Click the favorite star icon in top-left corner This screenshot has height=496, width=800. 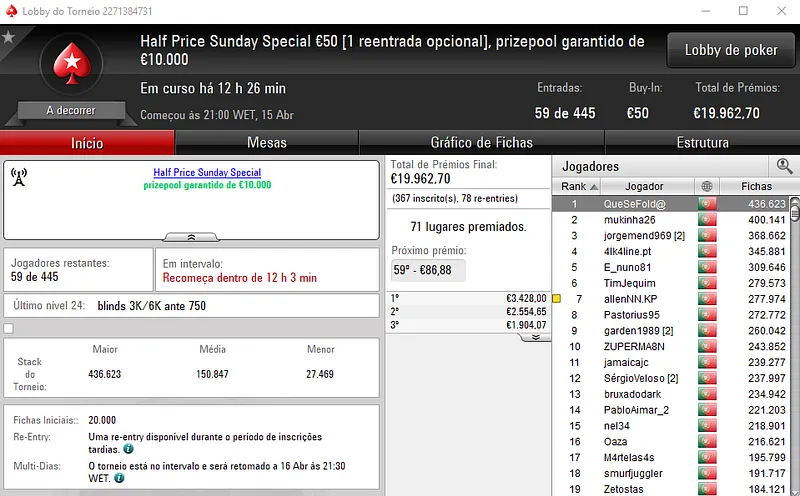click(8, 37)
